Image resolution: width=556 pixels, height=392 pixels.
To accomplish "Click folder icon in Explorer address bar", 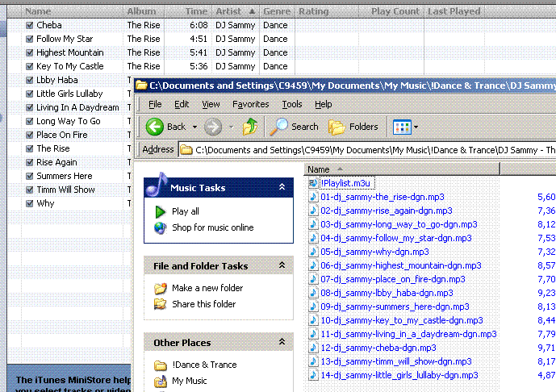I will [x=186, y=150].
